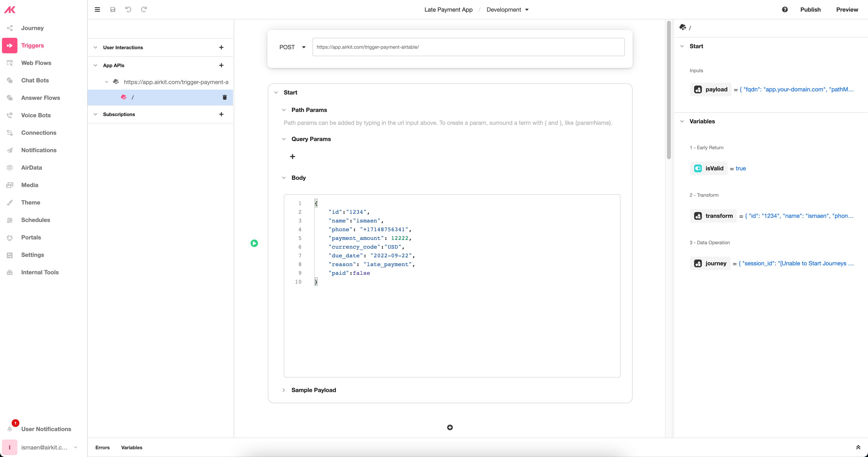Open the hamburger menu icon
868x457 pixels.
[x=97, y=9]
